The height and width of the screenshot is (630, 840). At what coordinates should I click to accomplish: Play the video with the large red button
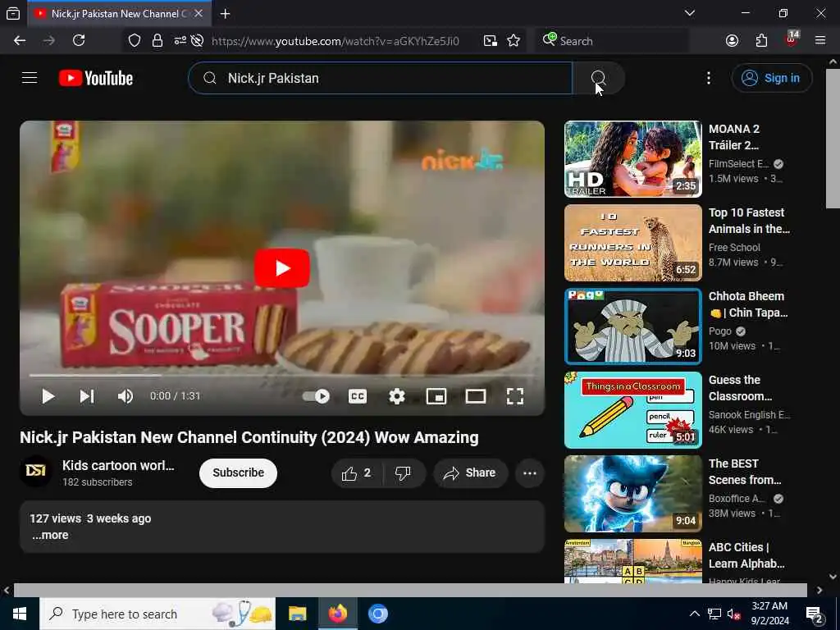282,268
